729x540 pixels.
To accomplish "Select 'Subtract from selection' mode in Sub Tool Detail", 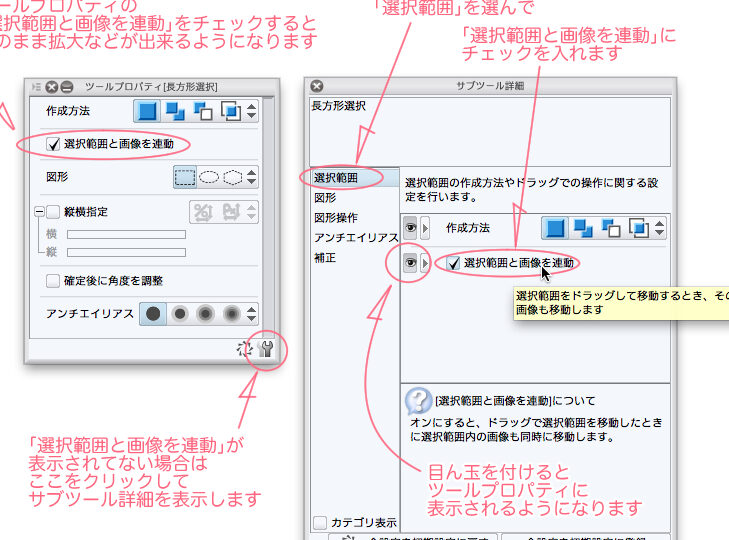I will (x=611, y=228).
